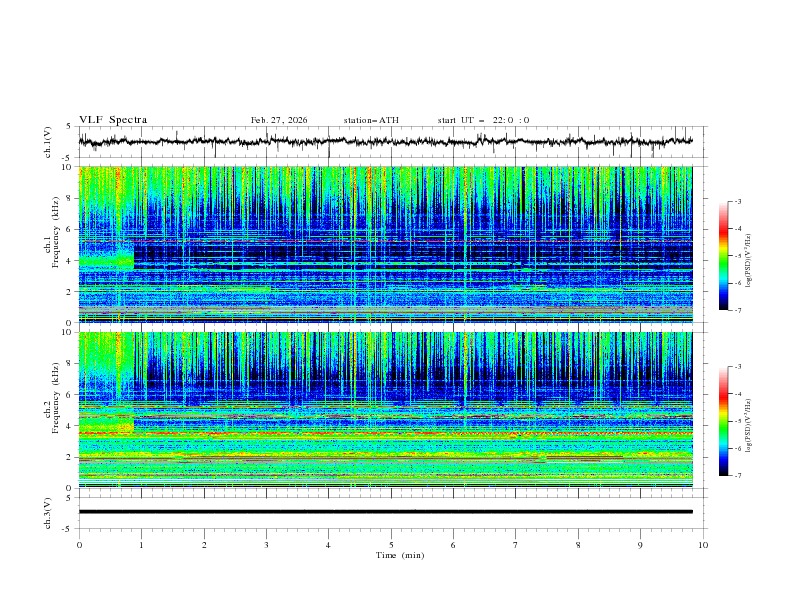The height and width of the screenshot is (612, 792).
Task: Click the ch.2 colorbar "log(PSD)(V²/Hz)" label
Action: click(749, 426)
